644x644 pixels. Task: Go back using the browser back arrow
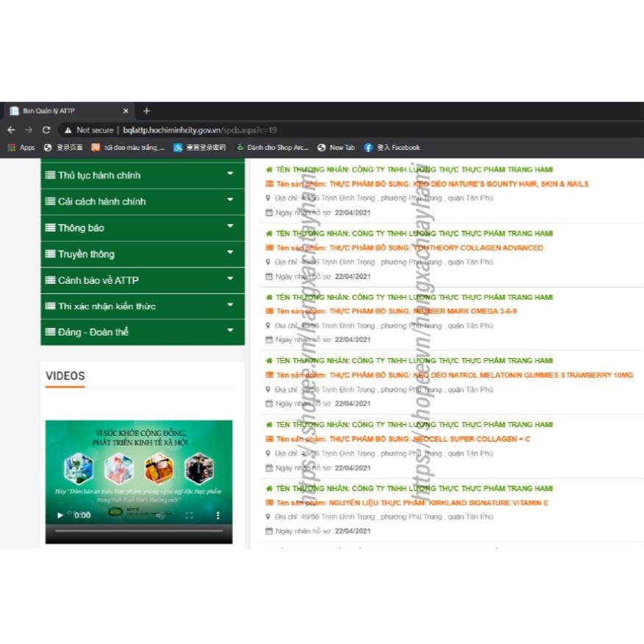click(x=11, y=130)
